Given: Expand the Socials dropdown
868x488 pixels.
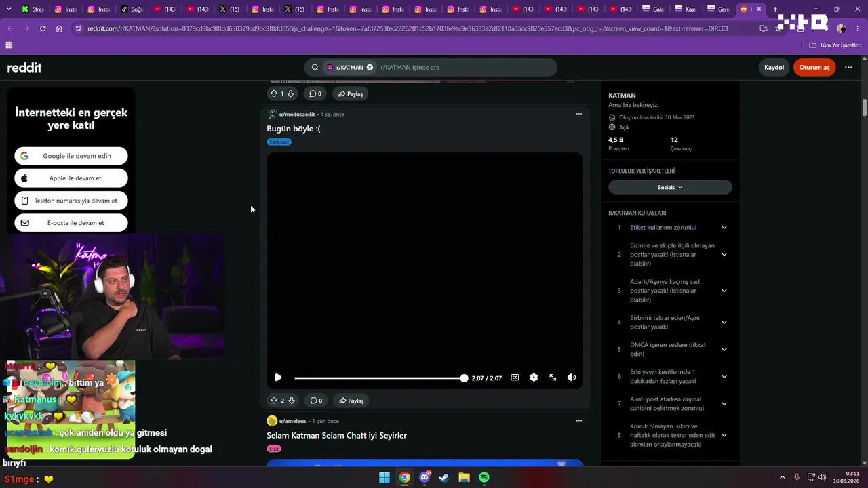Looking at the screenshot, I should (670, 187).
